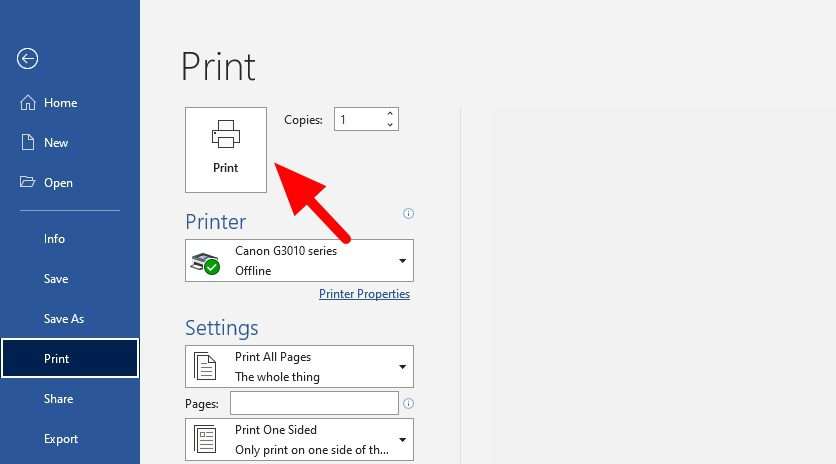Click the back arrow circle icon
Viewport: 836px width, 464px height.
(27, 59)
